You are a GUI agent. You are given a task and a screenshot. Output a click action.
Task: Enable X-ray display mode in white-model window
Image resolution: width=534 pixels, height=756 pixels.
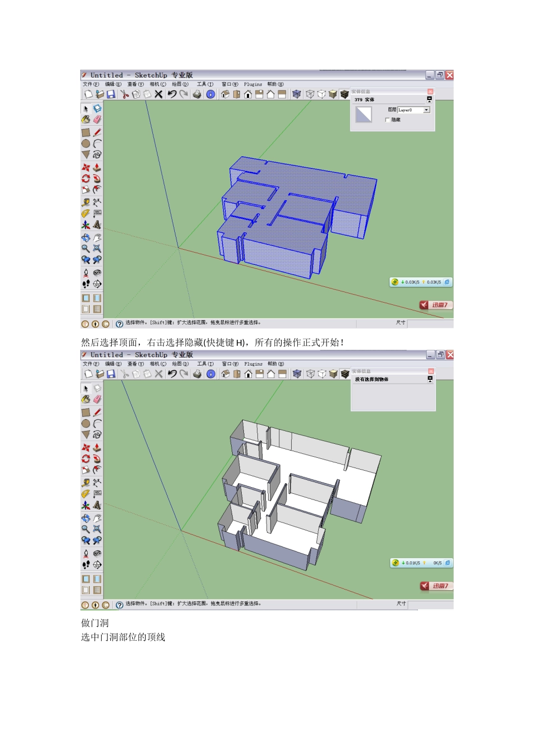point(297,374)
